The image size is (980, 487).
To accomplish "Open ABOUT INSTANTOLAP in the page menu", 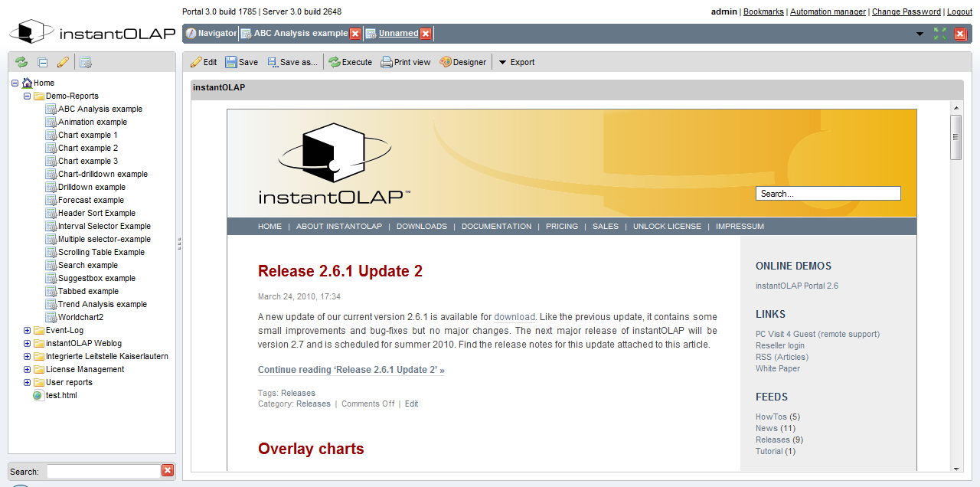I will pyautogui.click(x=338, y=227).
